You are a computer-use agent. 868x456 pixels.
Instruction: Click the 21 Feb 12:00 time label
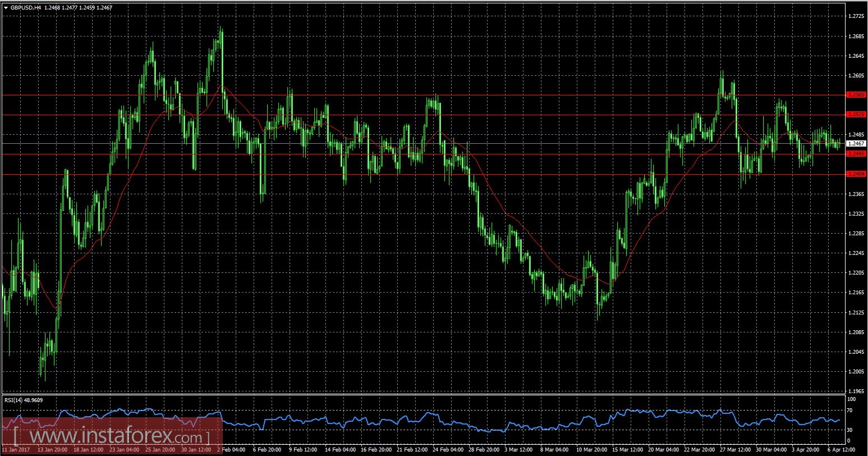point(412,450)
